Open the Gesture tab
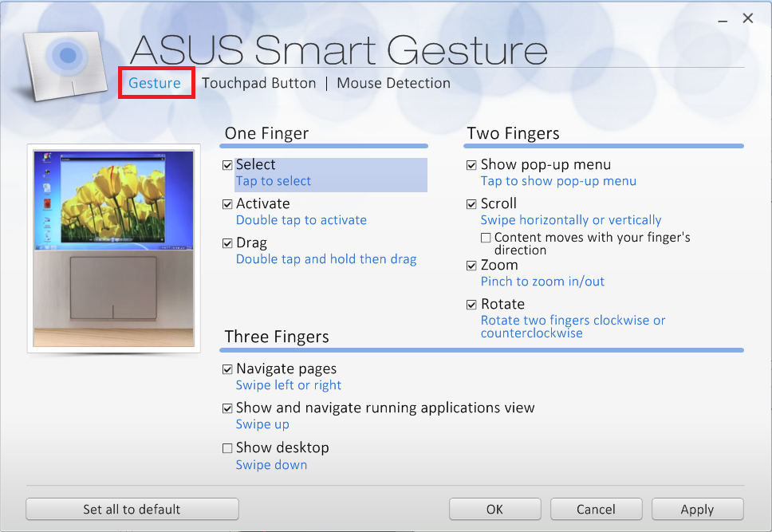This screenshot has width=772, height=532. coord(155,83)
